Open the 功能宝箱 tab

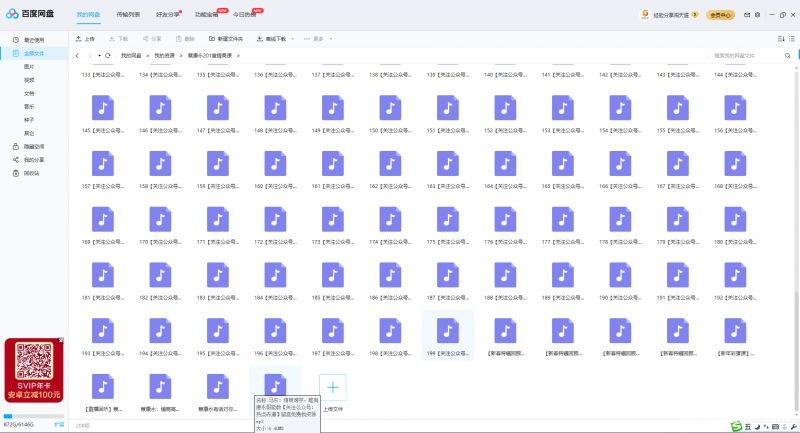point(206,14)
